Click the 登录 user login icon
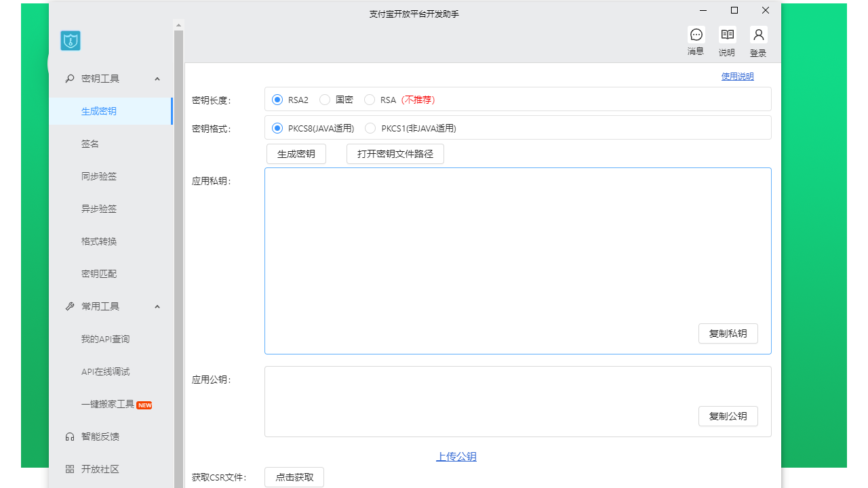Image resolution: width=868 pixels, height=488 pixels. [758, 35]
